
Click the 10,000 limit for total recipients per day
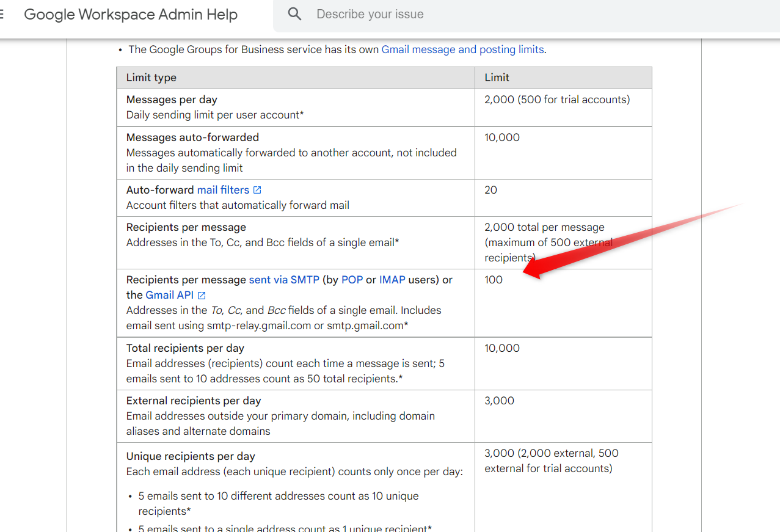[x=502, y=348]
